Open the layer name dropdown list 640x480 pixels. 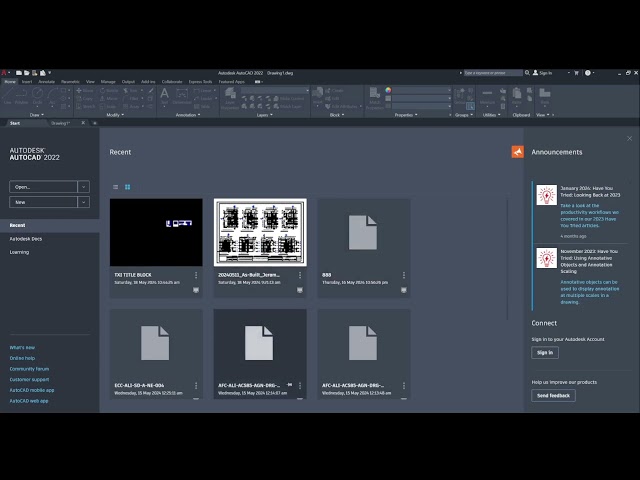275,90
